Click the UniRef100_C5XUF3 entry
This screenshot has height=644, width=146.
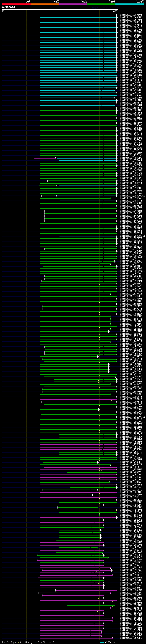click(131, 638)
